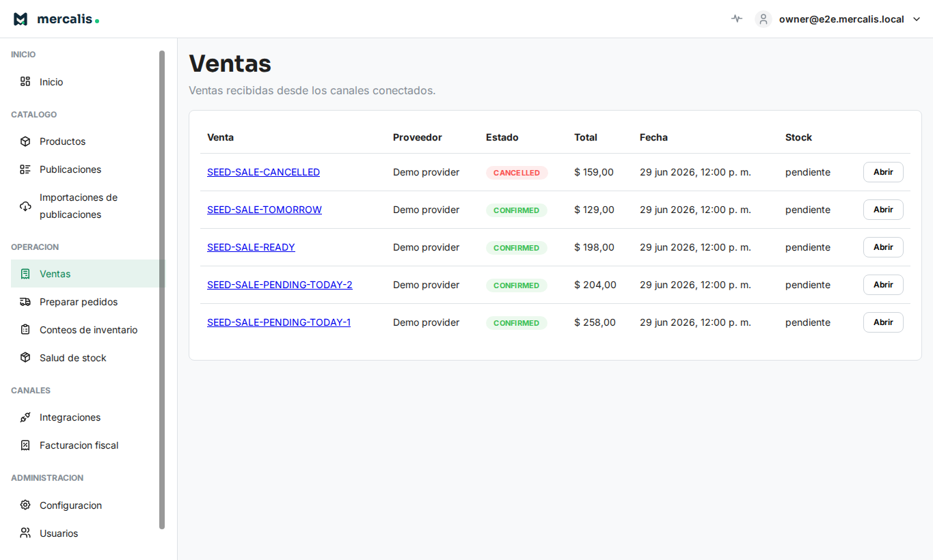Click CONFIRMED badge in SEED-SALE-READY row
Viewport: 933px width, 560px height.
coord(517,248)
